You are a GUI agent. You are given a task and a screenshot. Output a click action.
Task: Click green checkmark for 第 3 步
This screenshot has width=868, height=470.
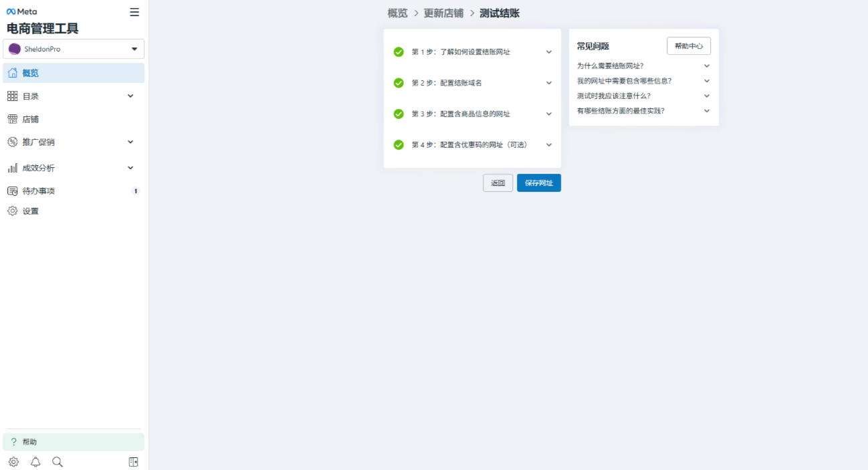coord(399,114)
